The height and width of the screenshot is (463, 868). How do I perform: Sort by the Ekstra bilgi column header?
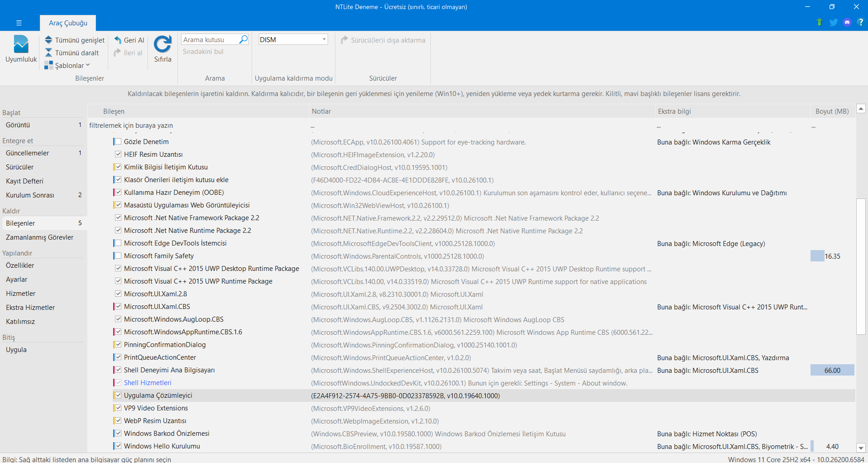click(x=732, y=111)
